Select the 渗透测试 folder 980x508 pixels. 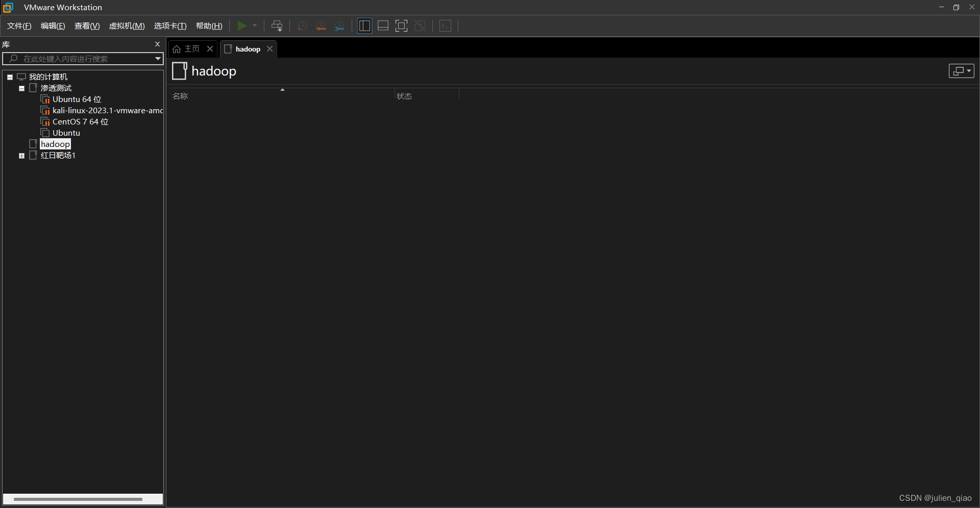pyautogui.click(x=56, y=88)
